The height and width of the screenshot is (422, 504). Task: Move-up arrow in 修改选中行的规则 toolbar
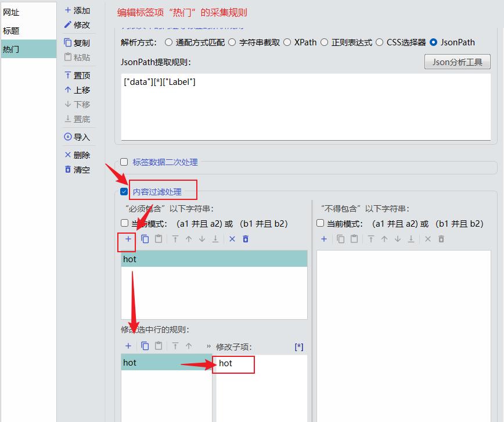[x=189, y=346]
